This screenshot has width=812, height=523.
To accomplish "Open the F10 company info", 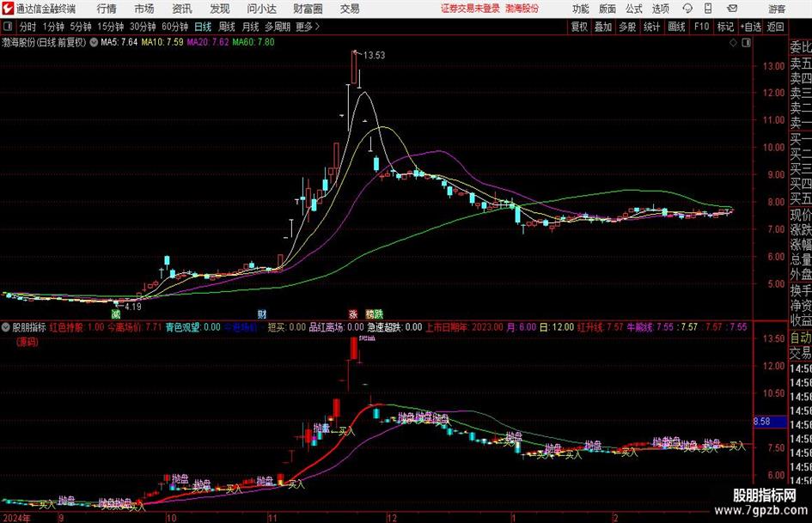I will click(701, 27).
